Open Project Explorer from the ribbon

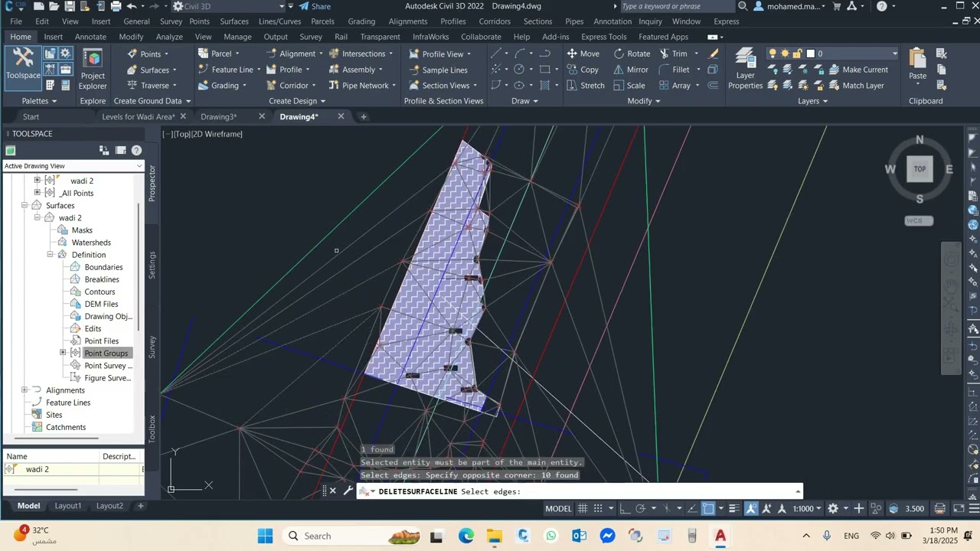tap(93, 69)
